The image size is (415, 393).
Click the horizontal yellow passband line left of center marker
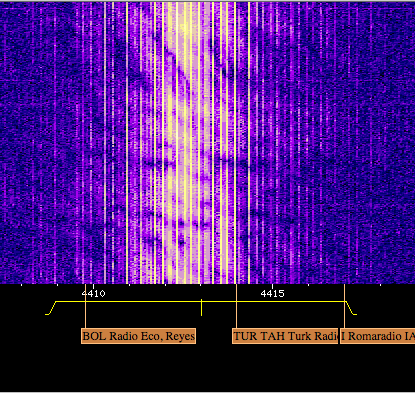pos(143,302)
